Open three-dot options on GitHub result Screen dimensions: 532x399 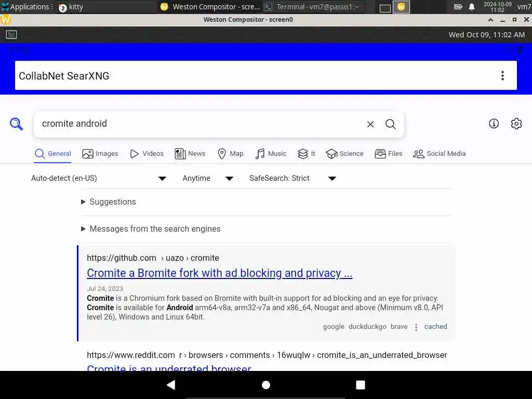coord(416,327)
